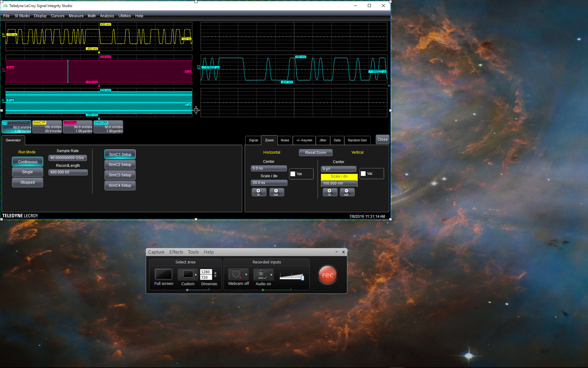
Task: Switch to the Signal tab
Action: (x=253, y=140)
